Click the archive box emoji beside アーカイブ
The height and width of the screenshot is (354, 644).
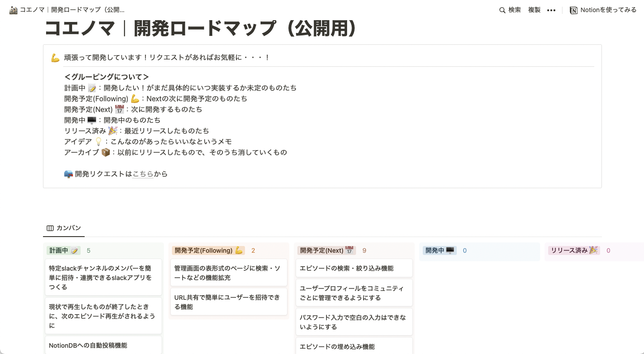(106, 152)
